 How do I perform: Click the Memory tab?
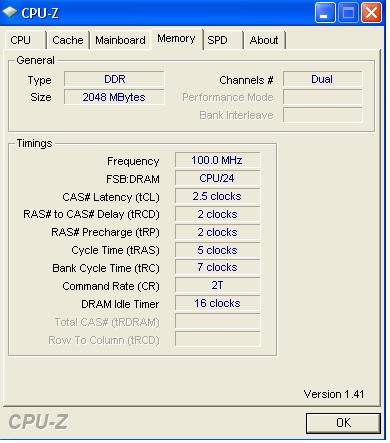pos(176,39)
